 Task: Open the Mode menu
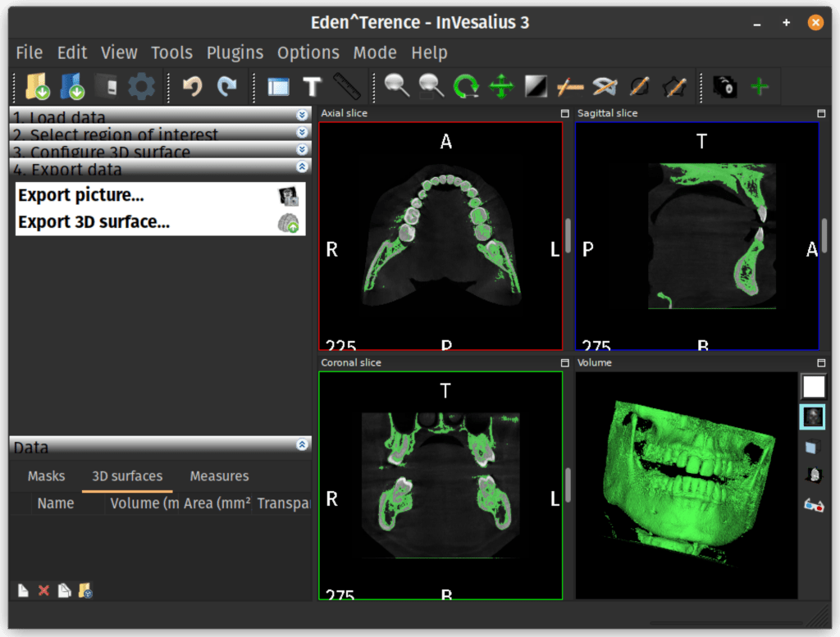tap(374, 52)
